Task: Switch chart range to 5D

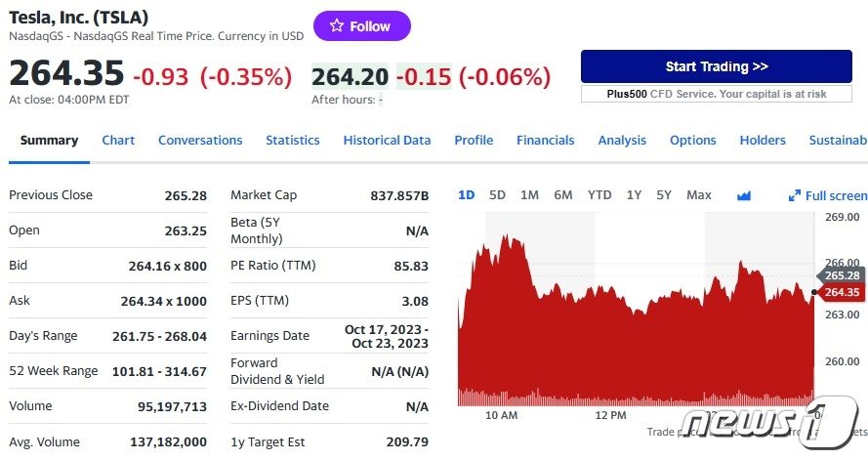Action: pos(497,195)
